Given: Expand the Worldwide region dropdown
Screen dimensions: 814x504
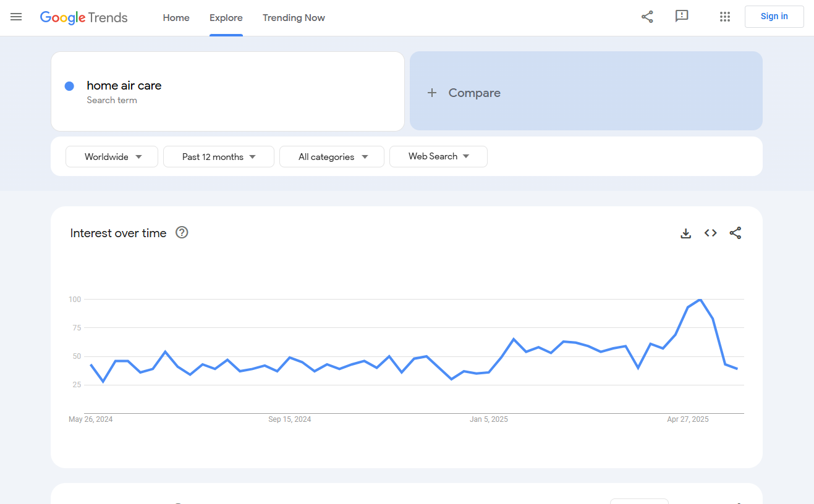Looking at the screenshot, I should tap(112, 157).
